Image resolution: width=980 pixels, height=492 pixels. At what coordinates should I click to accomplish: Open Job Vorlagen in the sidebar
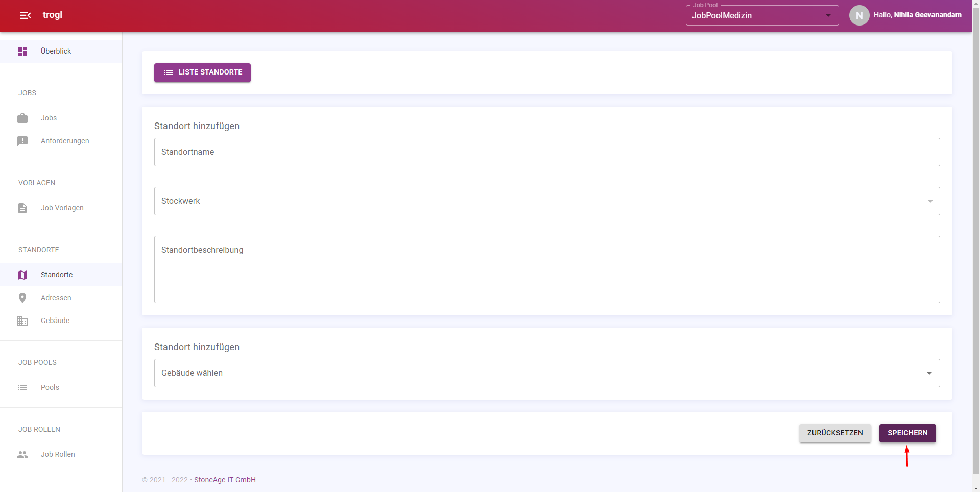[61, 208]
